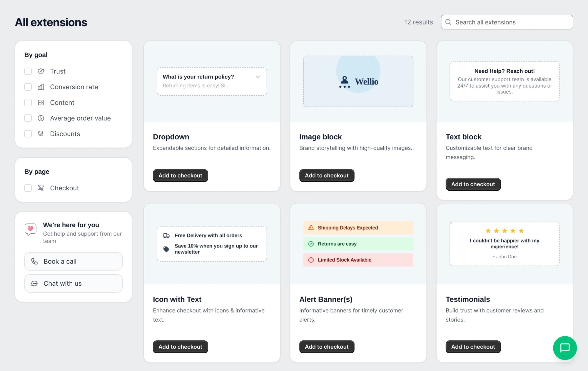
Task: Click the magnifier icon in the search box
Action: coord(448,22)
